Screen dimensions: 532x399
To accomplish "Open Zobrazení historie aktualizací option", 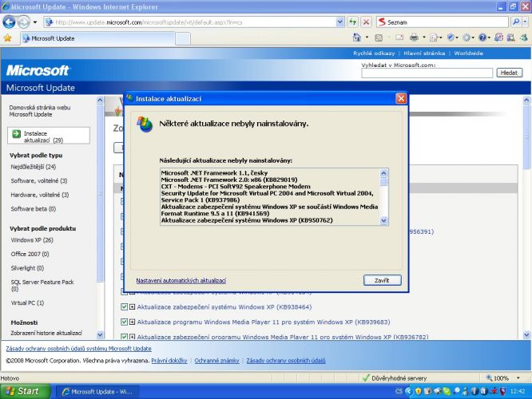I will coord(46,333).
